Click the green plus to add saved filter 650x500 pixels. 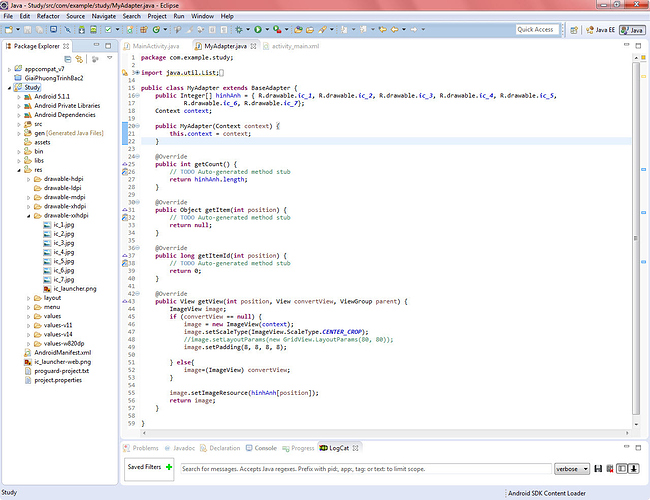169,466
